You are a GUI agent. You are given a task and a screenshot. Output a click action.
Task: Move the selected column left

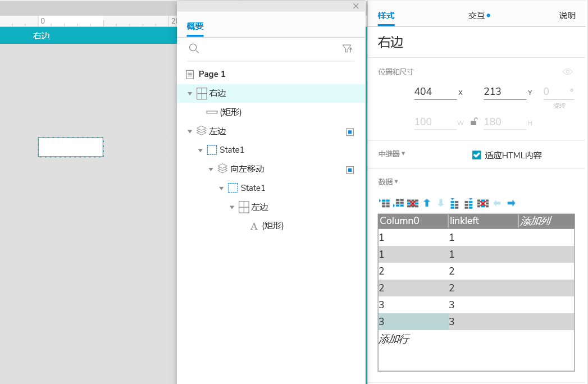pyautogui.click(x=497, y=203)
